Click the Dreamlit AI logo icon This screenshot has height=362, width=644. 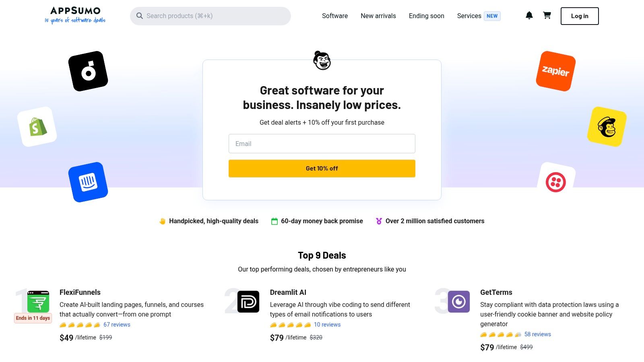click(x=248, y=302)
